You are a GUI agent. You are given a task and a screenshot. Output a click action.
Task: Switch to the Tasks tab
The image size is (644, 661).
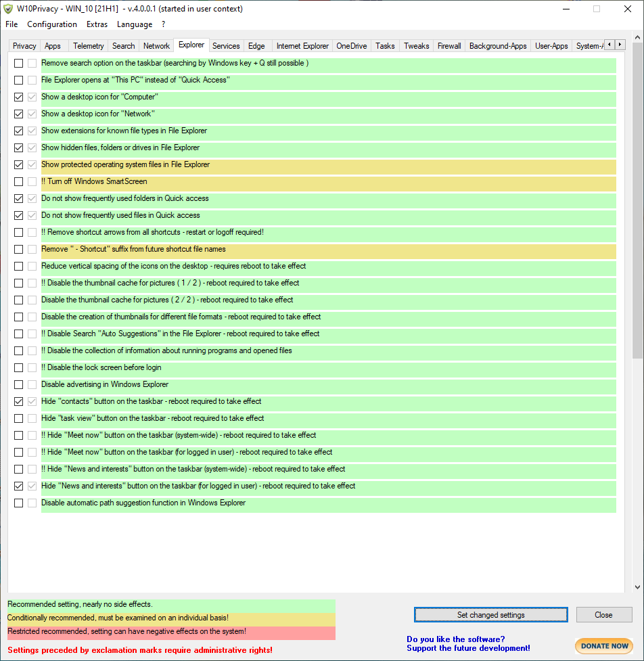coord(385,46)
